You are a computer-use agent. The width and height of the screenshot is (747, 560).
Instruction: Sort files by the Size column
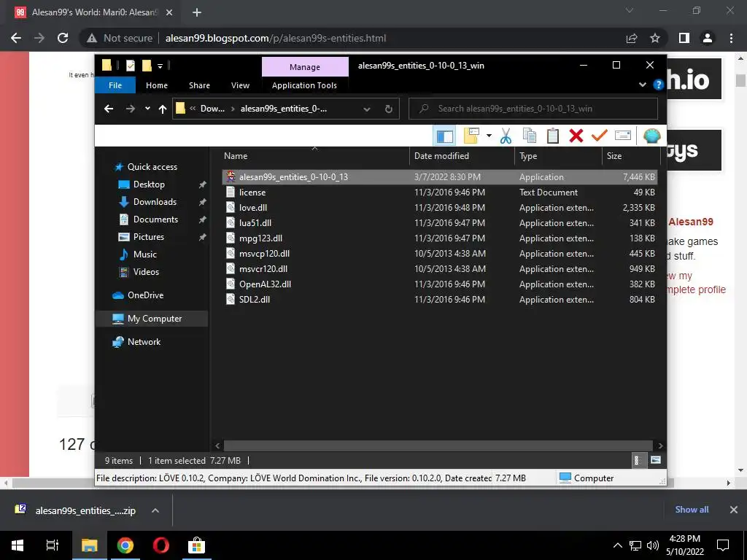[x=631, y=156]
